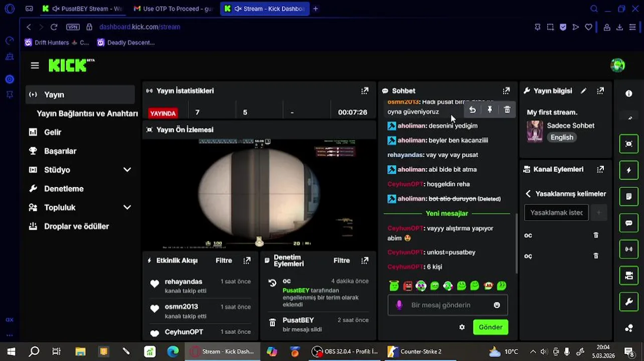Select Yayın in the sidebar
The image size is (644, 361).
click(x=80, y=95)
